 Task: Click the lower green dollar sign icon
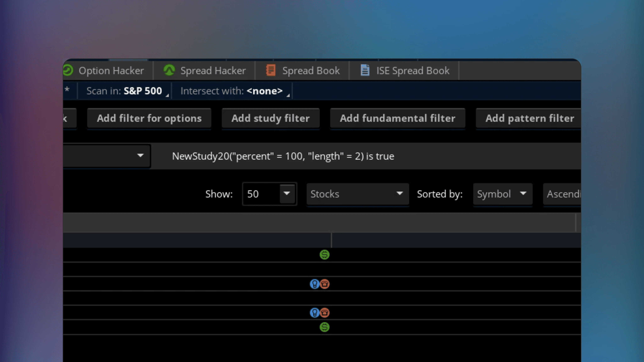click(x=324, y=327)
